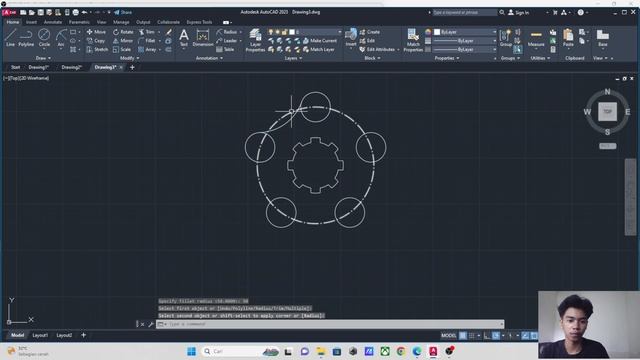Toggle polar tracking in status bar
Viewport: 640px width, 360px height.
pyautogui.click(x=496, y=336)
